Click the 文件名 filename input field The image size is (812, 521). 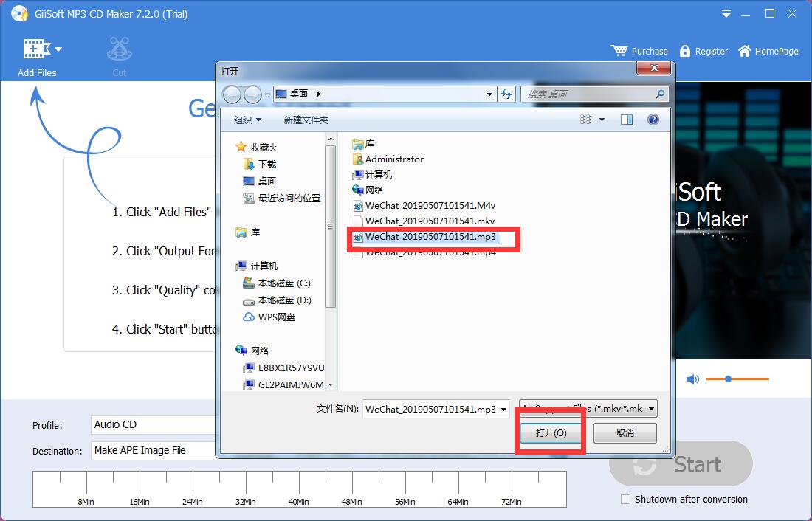pyautogui.click(x=430, y=409)
